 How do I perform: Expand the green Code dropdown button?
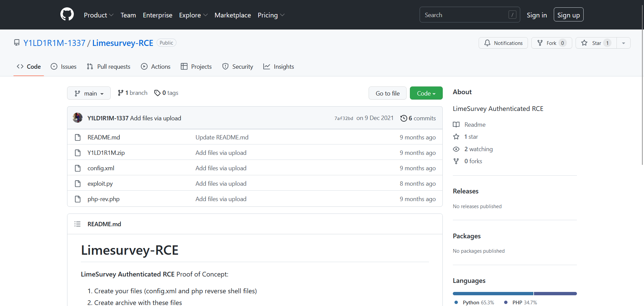tap(426, 93)
